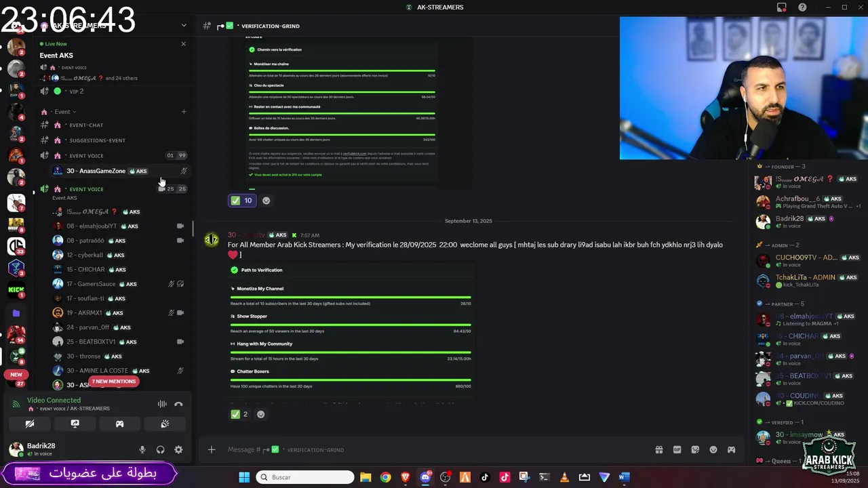
Task: Click the message author avatar at 7:57 AM
Action: pyautogui.click(x=212, y=239)
